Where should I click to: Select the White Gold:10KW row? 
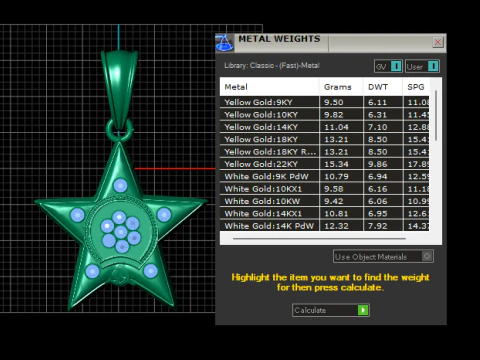(324, 201)
